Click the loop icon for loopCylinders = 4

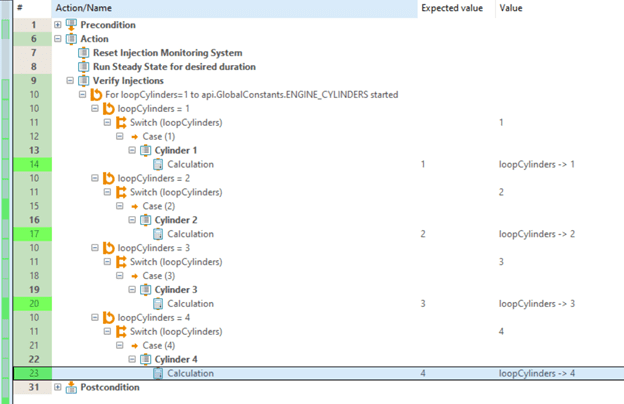pos(108,317)
